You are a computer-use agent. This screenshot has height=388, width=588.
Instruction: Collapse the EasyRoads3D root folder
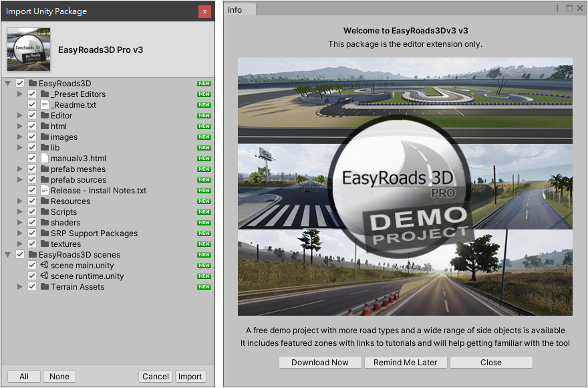coord(8,84)
